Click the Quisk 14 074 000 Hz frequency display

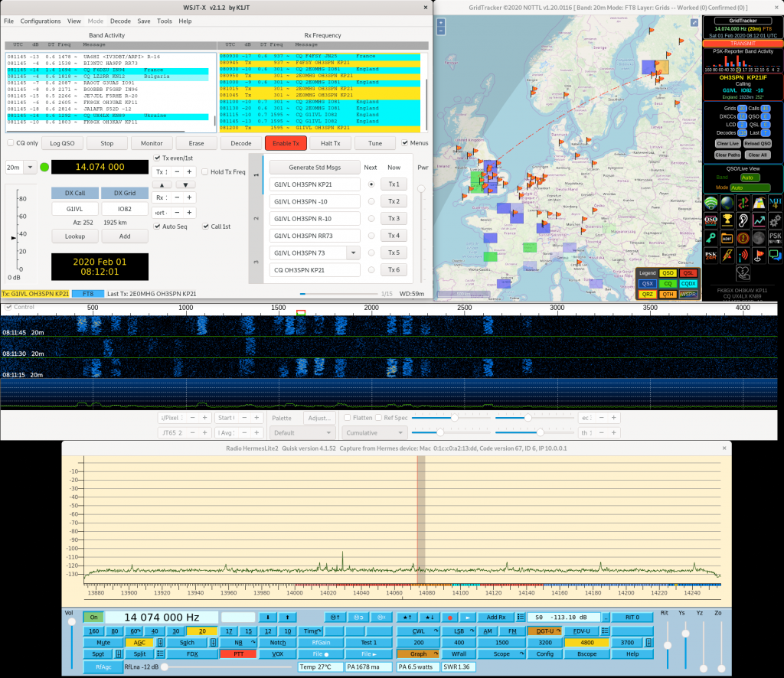pyautogui.click(x=162, y=618)
